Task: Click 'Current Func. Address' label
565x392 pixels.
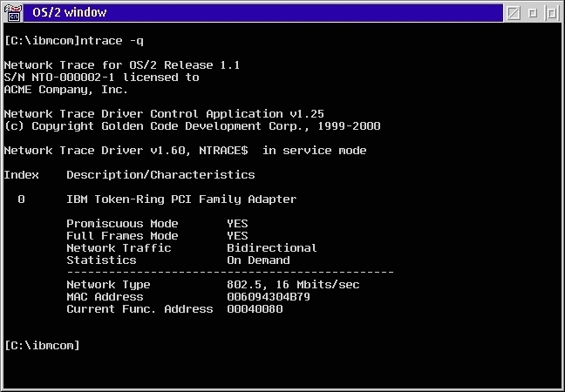Action: (140, 309)
